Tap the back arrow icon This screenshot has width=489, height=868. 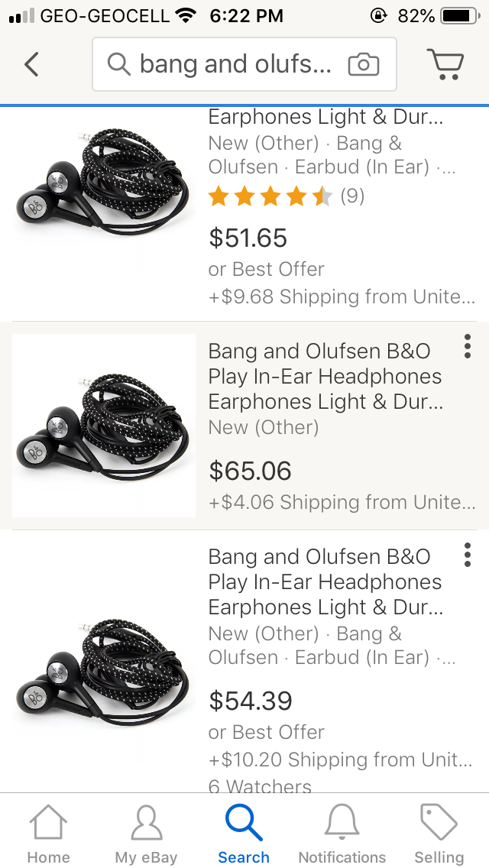pyautogui.click(x=31, y=64)
